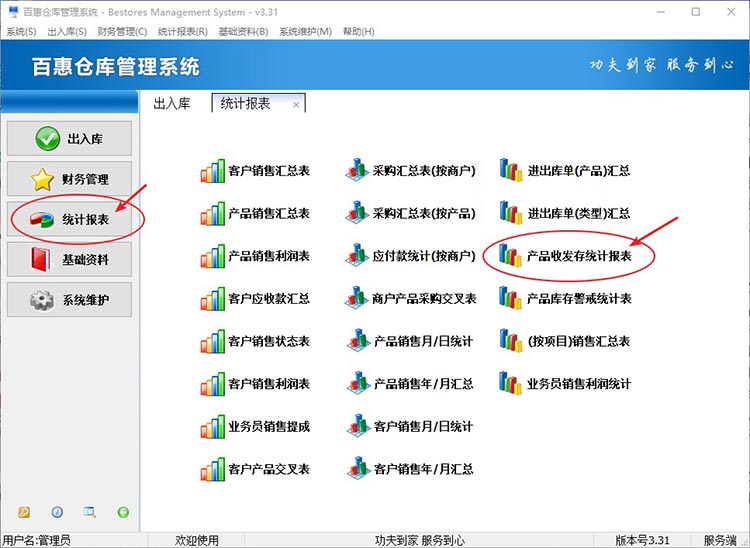The height and width of the screenshot is (548, 750).
Task: Open the 商户产品采购交叉表 report icon
Action: (x=357, y=298)
